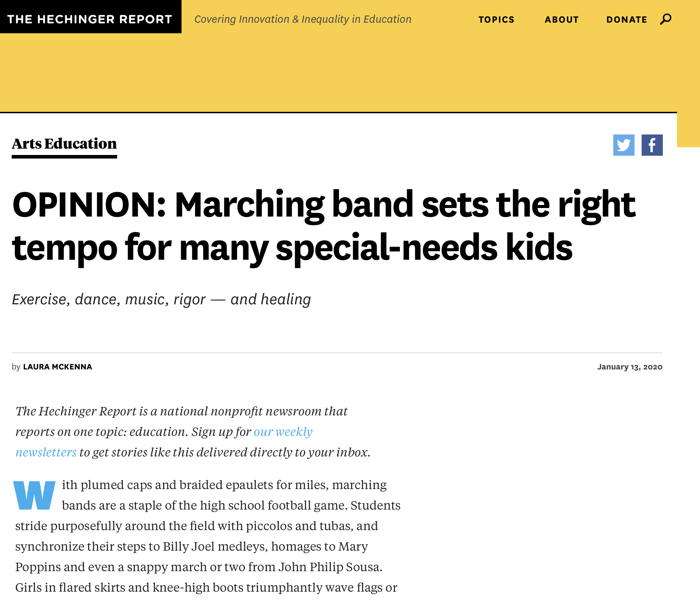Click the Donate navigation link

(626, 19)
